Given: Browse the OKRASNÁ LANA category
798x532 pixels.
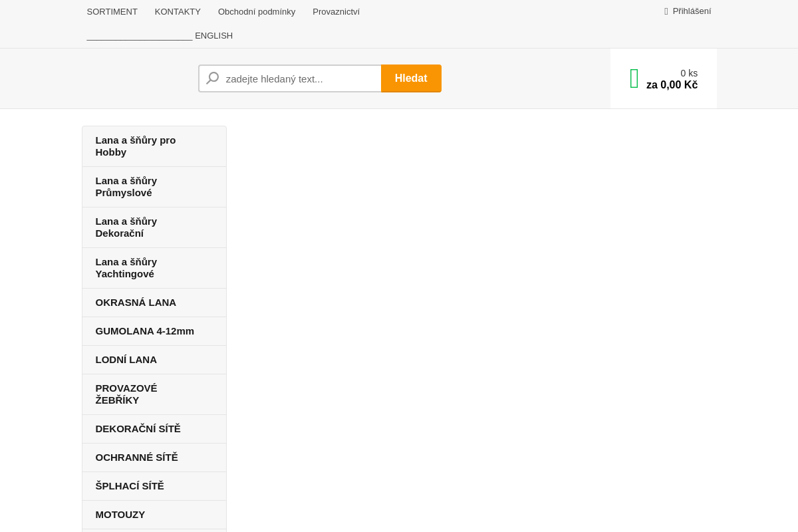Looking at the screenshot, I should click(x=136, y=303).
